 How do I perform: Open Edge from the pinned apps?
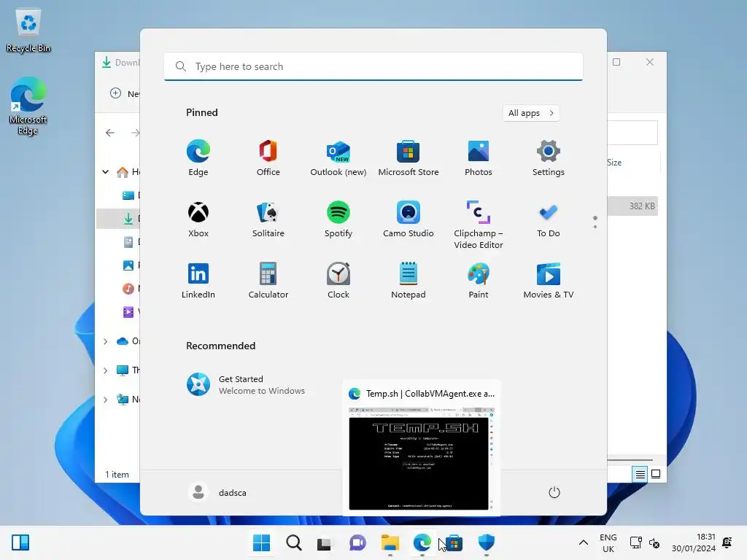coord(198,158)
